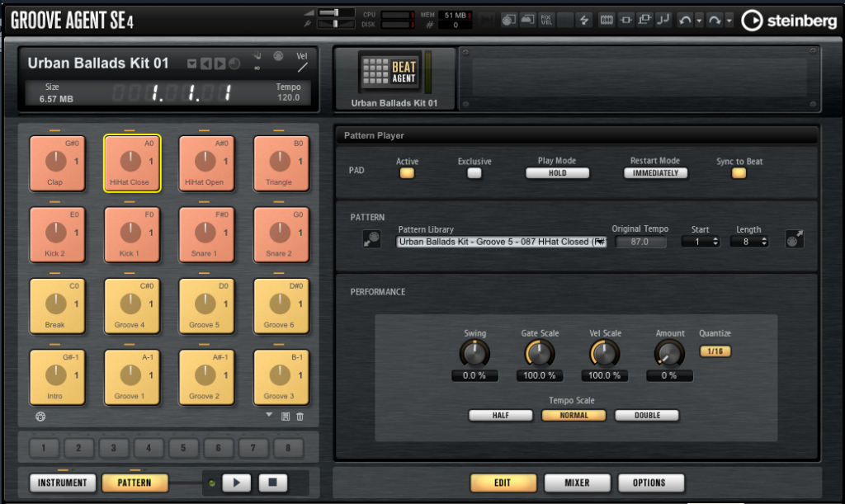This screenshot has height=504, width=845.
Task: Load next kit with right arrow
Action: click(x=220, y=64)
